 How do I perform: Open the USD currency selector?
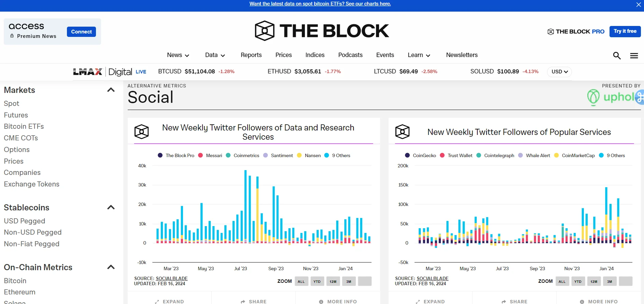tap(560, 72)
